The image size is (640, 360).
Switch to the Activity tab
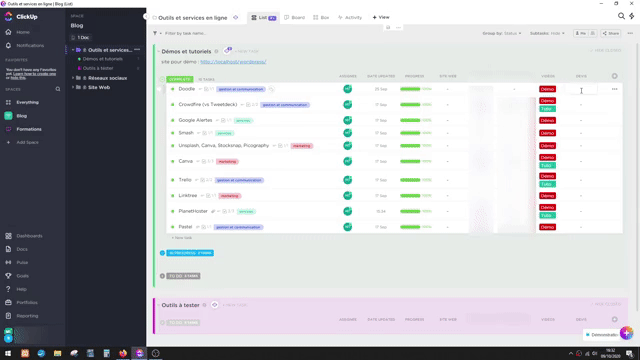coord(350,18)
